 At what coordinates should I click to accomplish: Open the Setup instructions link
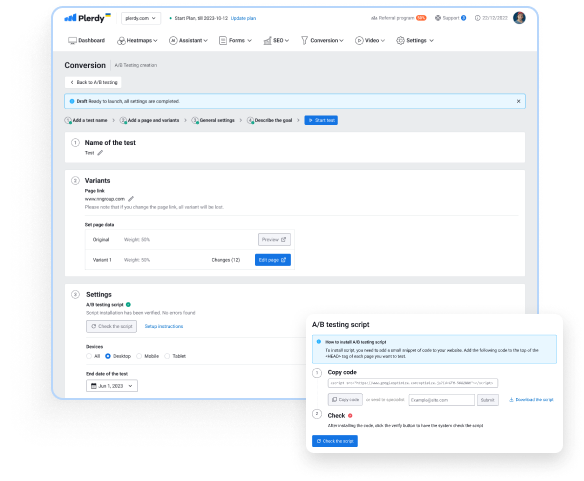tap(164, 326)
